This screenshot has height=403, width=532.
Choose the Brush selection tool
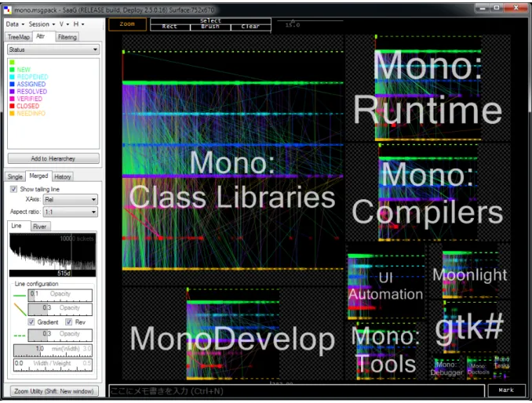(210, 27)
